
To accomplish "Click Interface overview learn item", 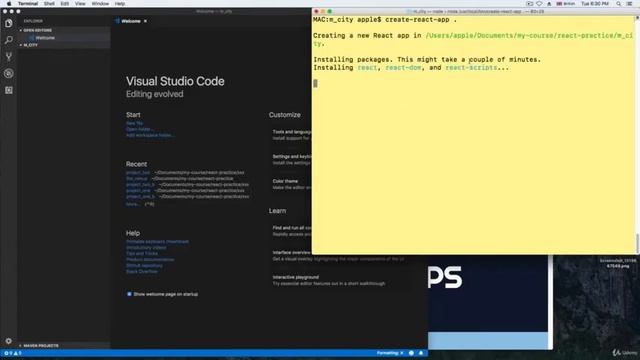I will click(x=338, y=256).
